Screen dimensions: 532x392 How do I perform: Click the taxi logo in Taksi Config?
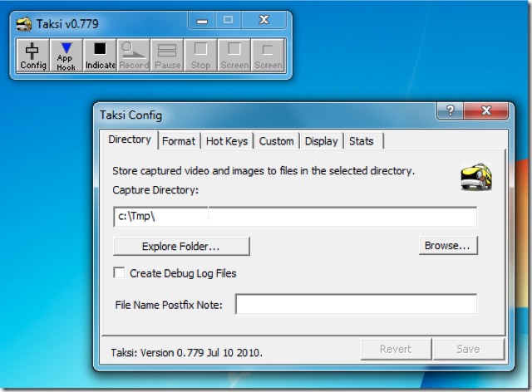[x=476, y=177]
